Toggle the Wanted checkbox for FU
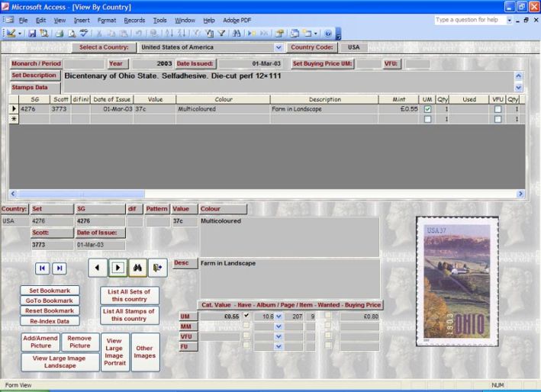This screenshot has width=541, height=392. pos(328,345)
